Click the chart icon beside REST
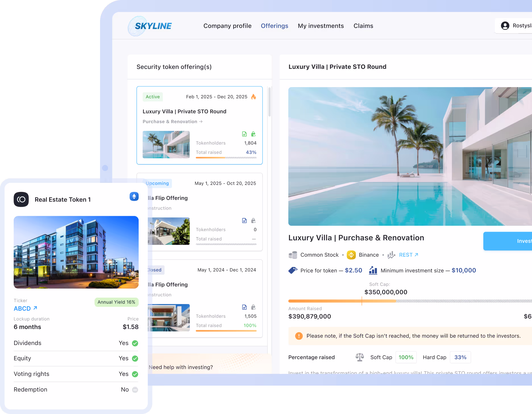Screen dimensions: 532x414 (391, 255)
